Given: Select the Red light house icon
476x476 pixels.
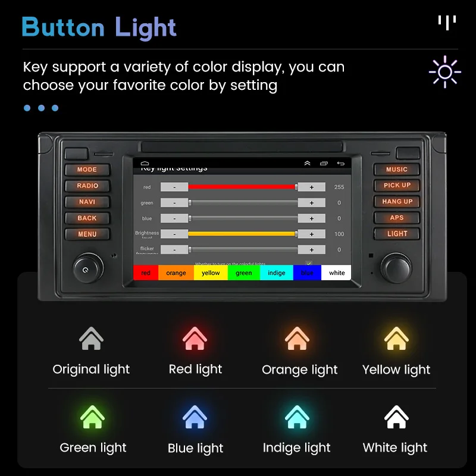Looking at the screenshot, I should click(195, 338).
